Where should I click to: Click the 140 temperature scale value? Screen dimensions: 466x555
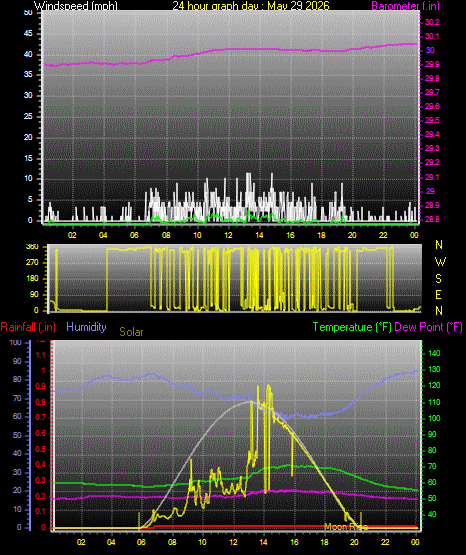click(434, 353)
